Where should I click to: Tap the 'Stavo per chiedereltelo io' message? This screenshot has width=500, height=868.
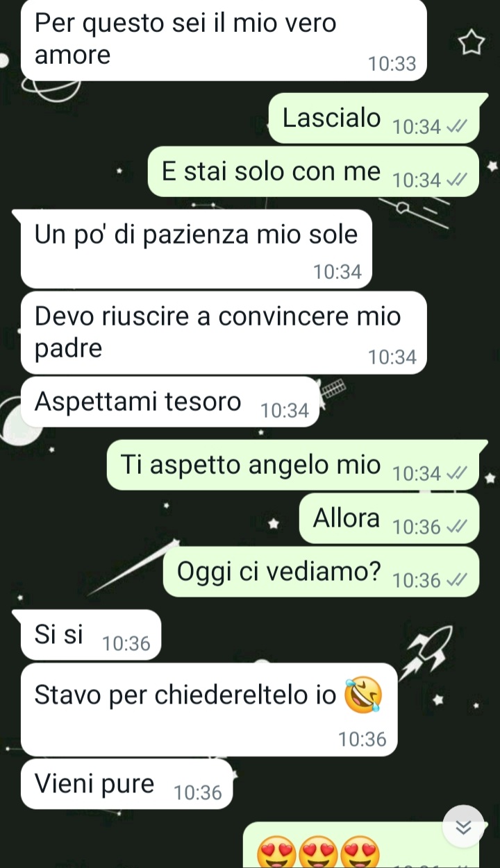[209, 710]
